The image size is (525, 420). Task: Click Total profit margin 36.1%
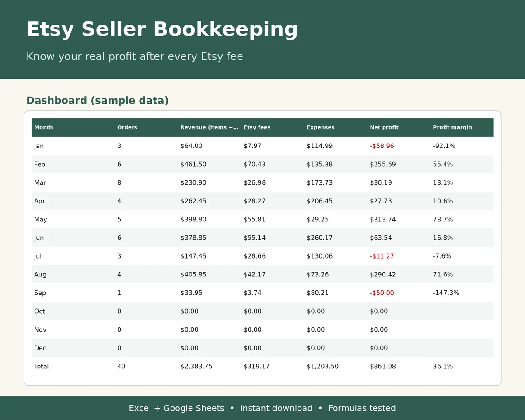(443, 367)
